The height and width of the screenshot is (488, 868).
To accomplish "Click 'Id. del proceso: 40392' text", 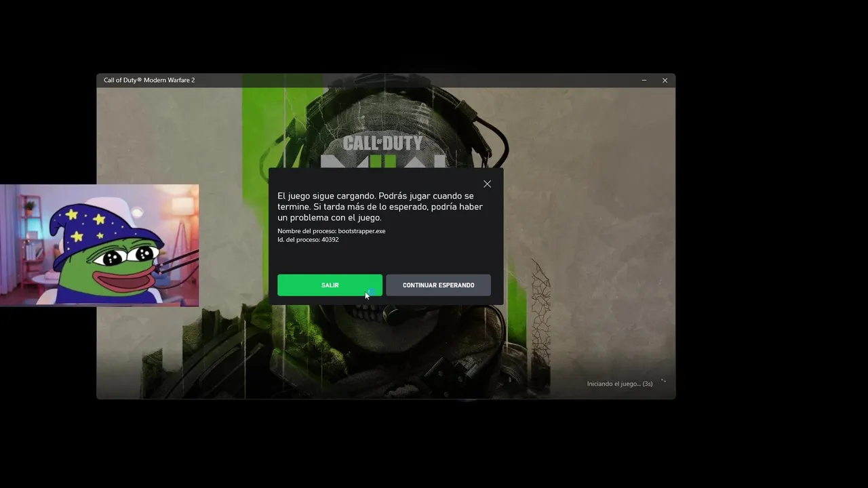I will (308, 240).
